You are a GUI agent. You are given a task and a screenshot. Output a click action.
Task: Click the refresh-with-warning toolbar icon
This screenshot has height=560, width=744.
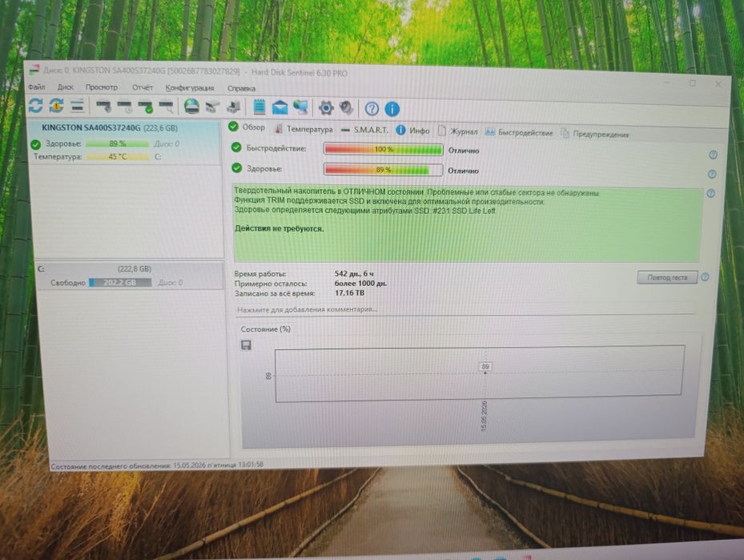(x=57, y=106)
